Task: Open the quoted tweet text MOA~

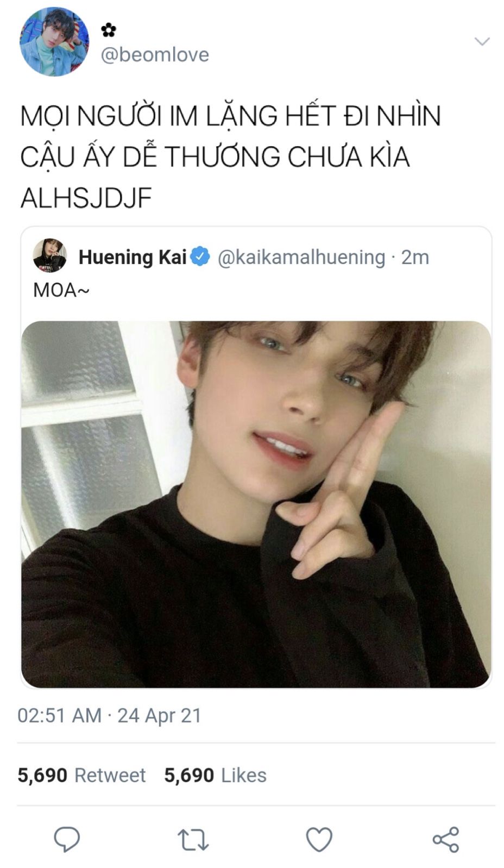Action: (61, 290)
